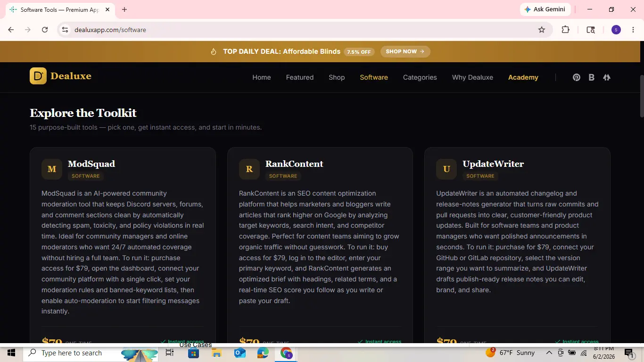The height and width of the screenshot is (362, 644).
Task: Open the Categories nav item
Action: [x=420, y=77]
